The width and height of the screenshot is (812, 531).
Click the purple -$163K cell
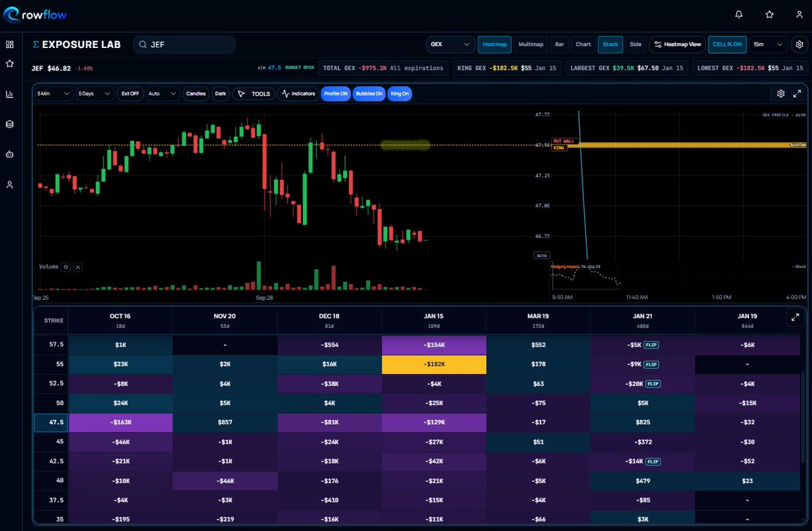pyautogui.click(x=120, y=423)
